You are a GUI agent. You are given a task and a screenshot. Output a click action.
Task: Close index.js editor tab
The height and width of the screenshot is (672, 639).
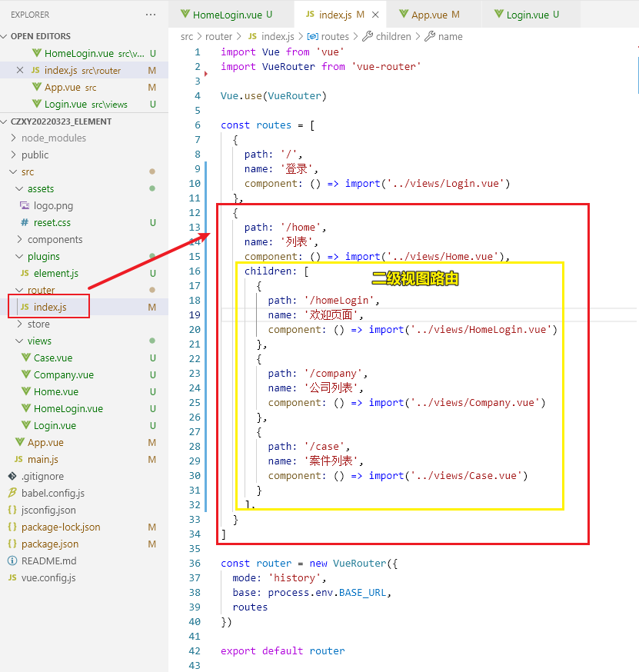[x=375, y=15]
